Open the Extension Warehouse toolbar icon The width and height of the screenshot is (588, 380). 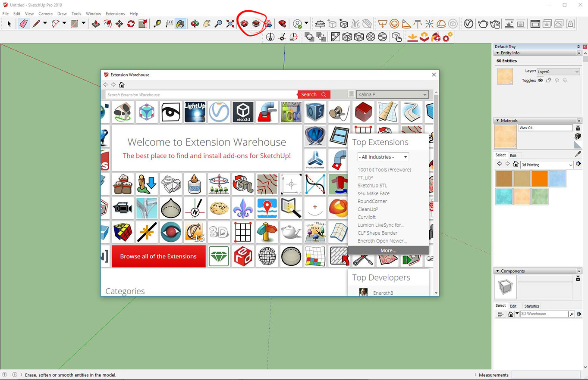[256, 24]
